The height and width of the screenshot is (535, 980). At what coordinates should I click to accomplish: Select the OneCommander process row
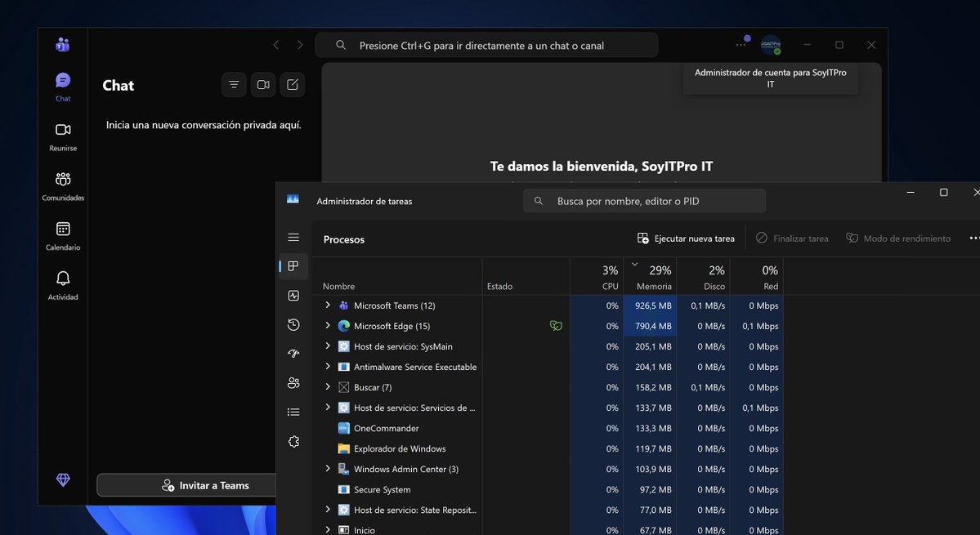point(547,428)
